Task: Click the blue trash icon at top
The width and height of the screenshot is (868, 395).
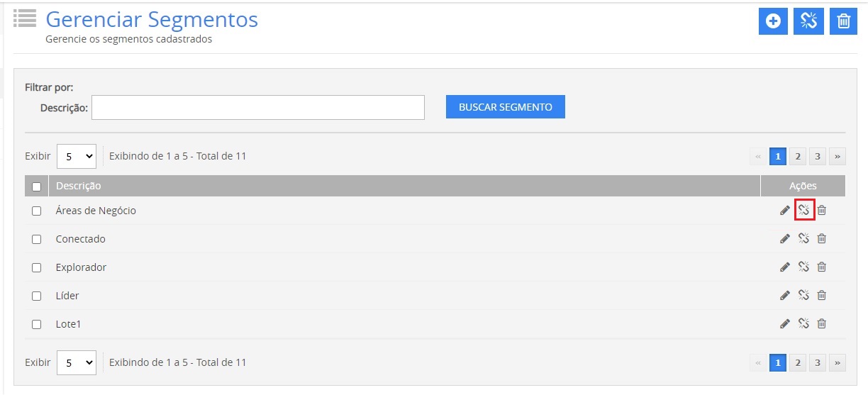Action: tap(843, 21)
